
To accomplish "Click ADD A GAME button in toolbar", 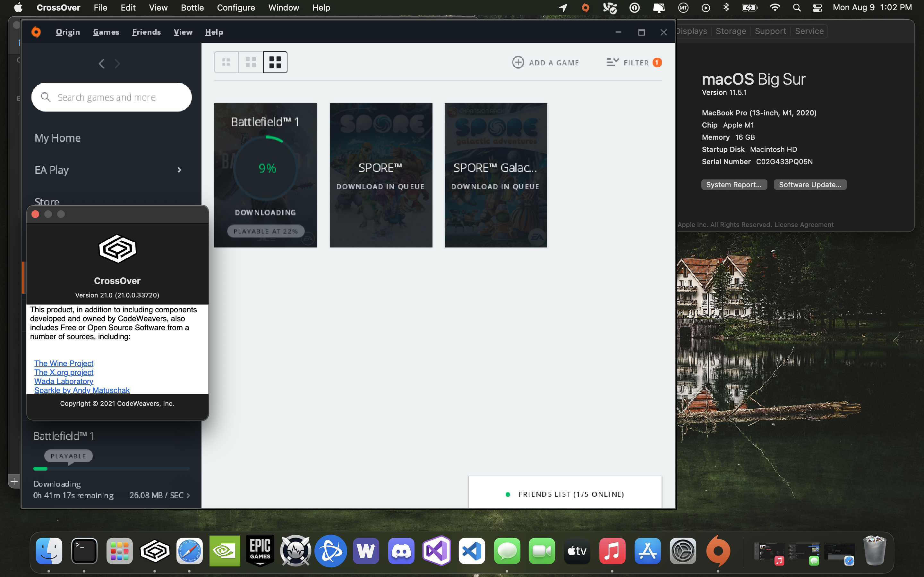I will click(x=545, y=63).
